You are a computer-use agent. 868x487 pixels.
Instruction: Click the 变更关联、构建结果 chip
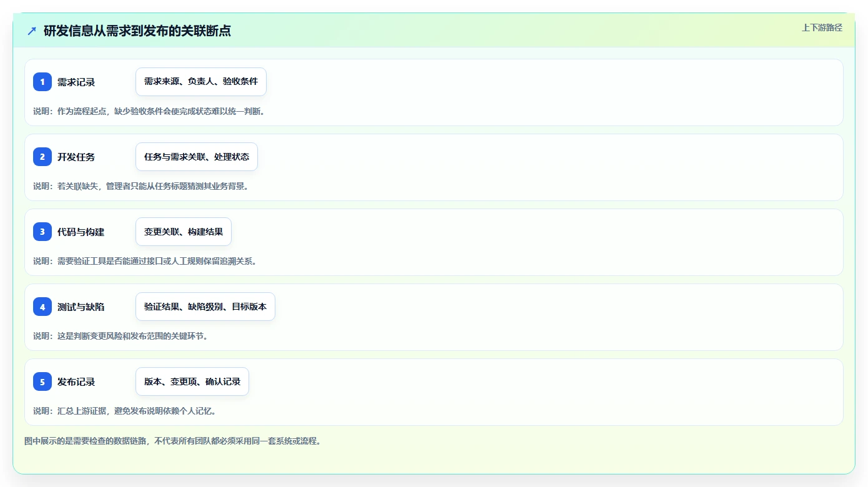pyautogui.click(x=184, y=232)
